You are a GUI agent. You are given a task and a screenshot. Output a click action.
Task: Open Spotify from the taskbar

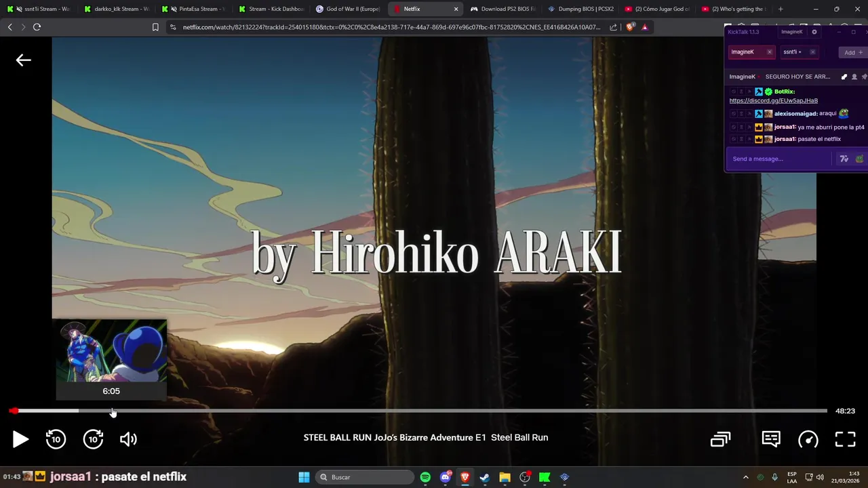(425, 477)
